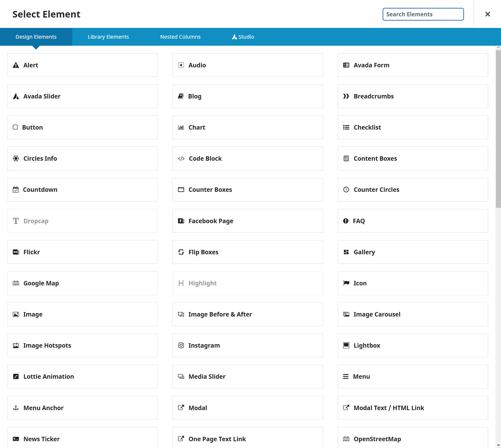Click the Flickr icon
Image resolution: width=501 pixels, height=448 pixels.
tap(16, 252)
